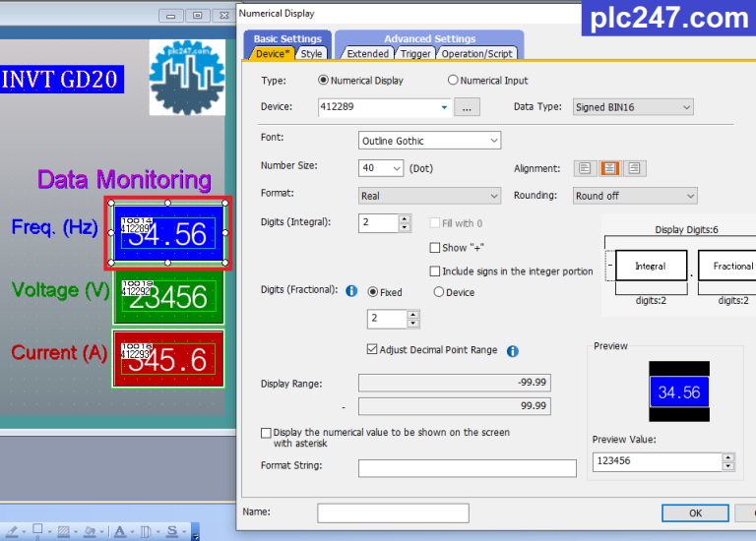The height and width of the screenshot is (541, 756).
Task: Restore the editor window behind dialog
Action: tap(197, 16)
